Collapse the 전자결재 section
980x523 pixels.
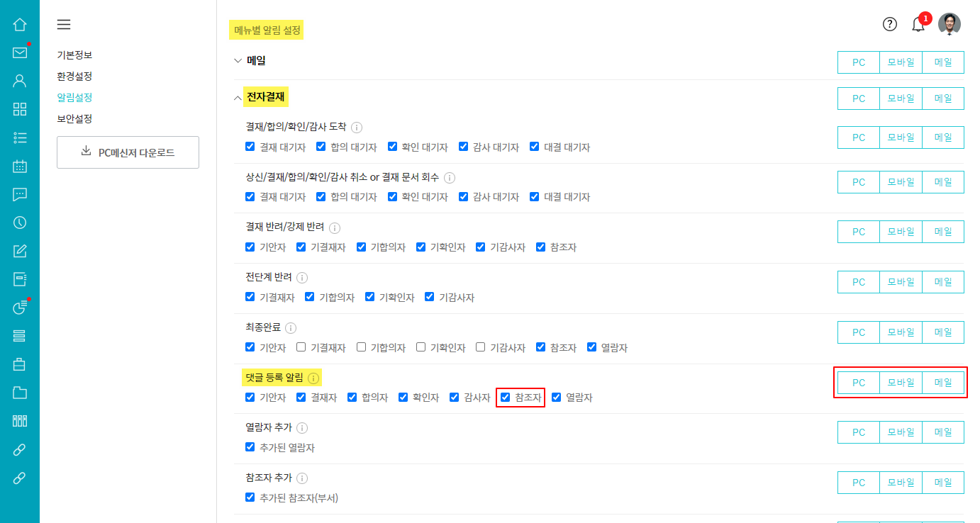[238, 98]
